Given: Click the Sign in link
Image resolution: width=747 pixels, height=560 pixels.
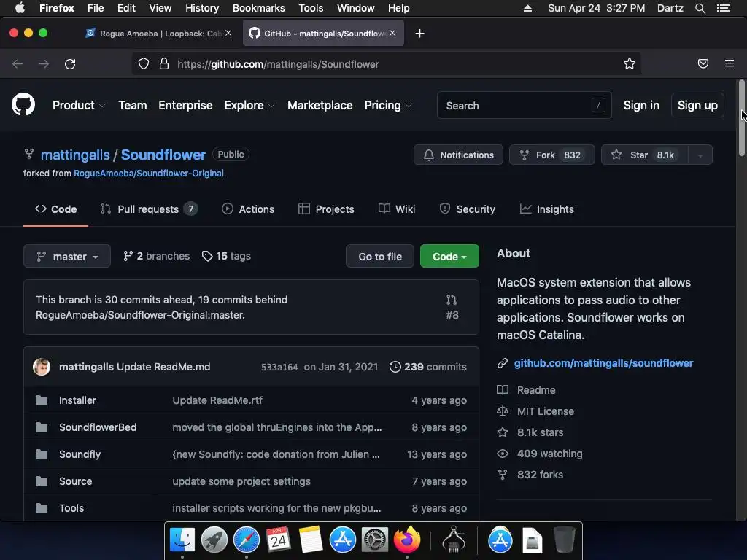Looking at the screenshot, I should click(x=641, y=105).
